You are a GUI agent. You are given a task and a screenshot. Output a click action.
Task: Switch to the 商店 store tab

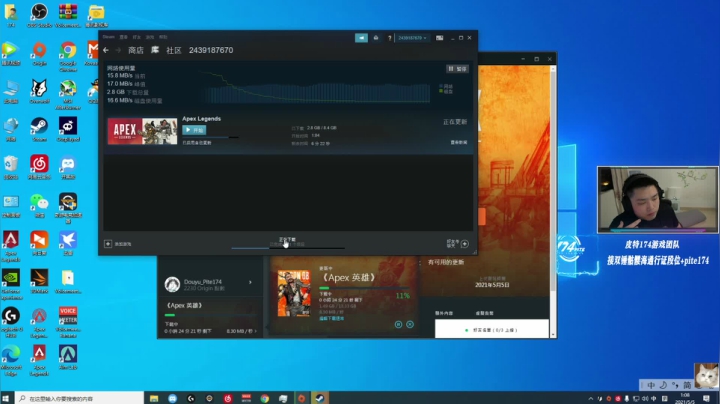(x=136, y=50)
